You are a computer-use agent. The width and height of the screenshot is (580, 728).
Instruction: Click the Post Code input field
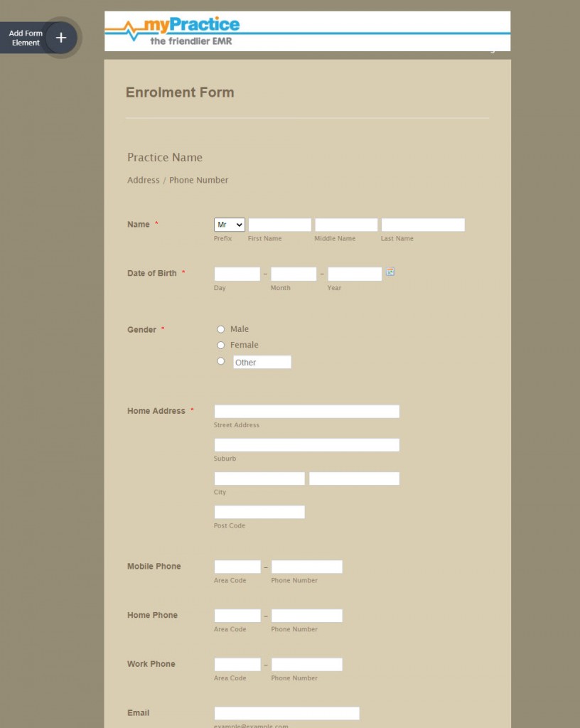click(259, 512)
